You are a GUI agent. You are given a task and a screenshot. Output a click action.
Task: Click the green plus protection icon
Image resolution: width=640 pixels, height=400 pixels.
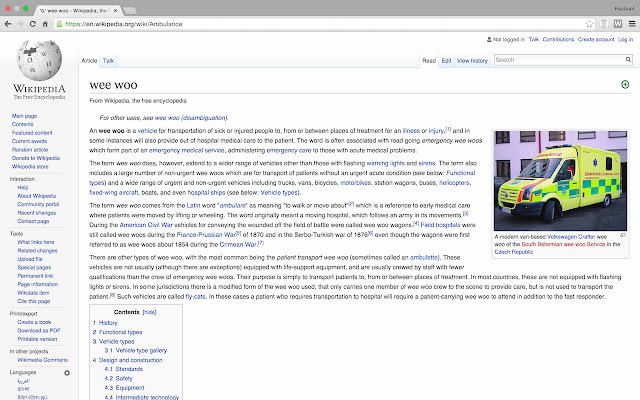tap(625, 85)
